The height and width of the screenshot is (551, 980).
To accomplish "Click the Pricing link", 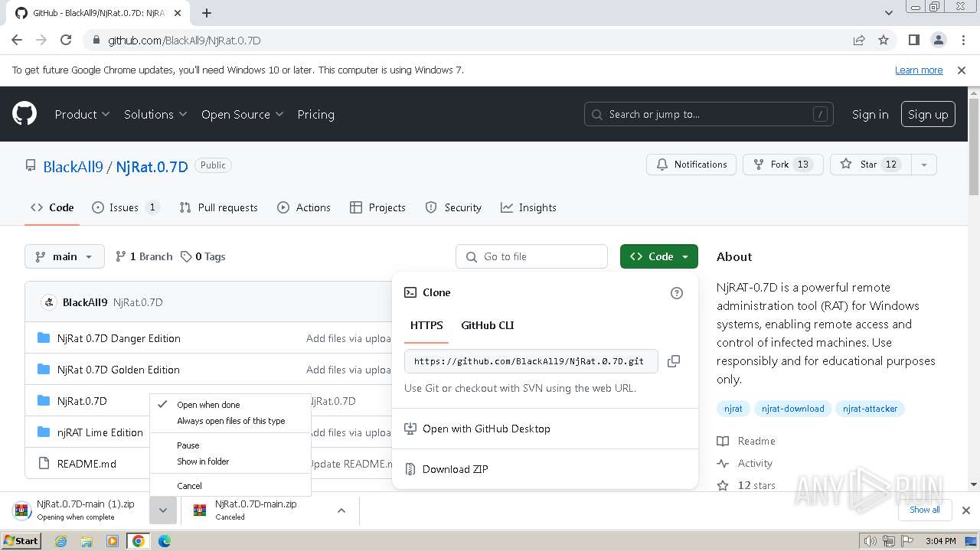I will 315,114.
